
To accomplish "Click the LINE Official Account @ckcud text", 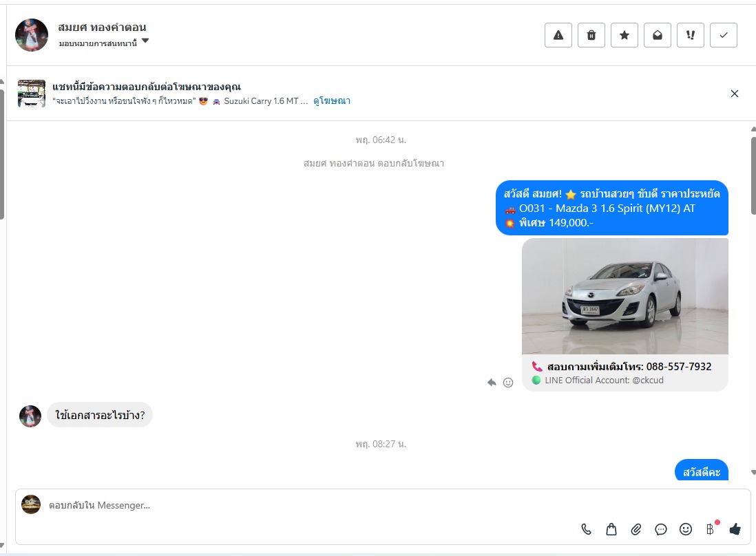I will (604, 380).
